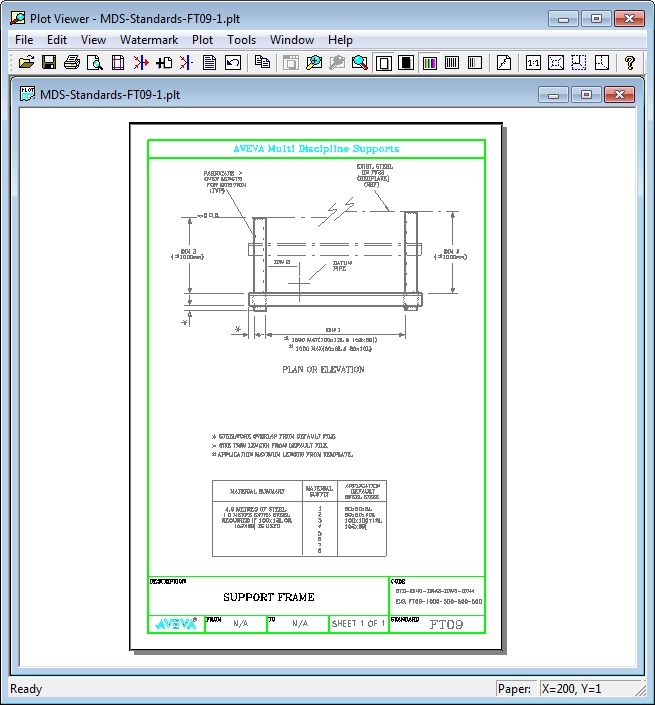Expand the Plot menu dropdown
655x705 pixels.
(x=202, y=40)
